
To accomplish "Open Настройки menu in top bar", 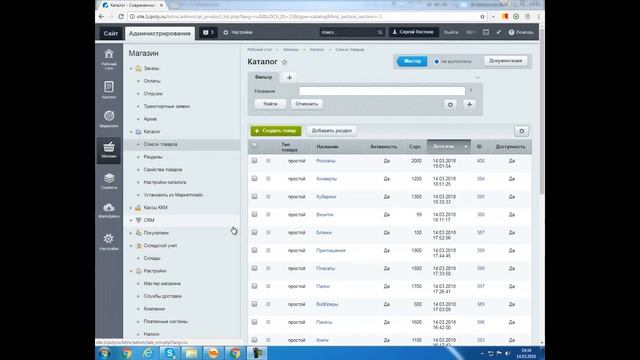I will point(238,32).
